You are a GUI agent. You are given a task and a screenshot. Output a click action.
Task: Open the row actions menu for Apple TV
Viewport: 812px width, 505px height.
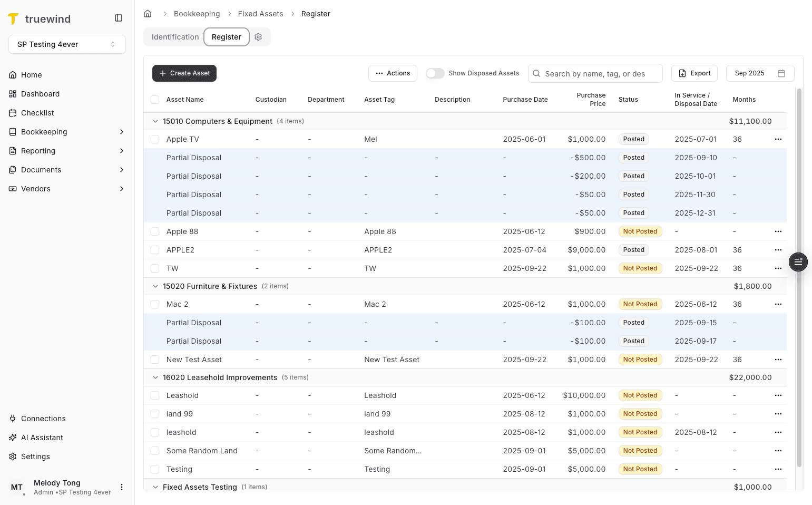778,139
